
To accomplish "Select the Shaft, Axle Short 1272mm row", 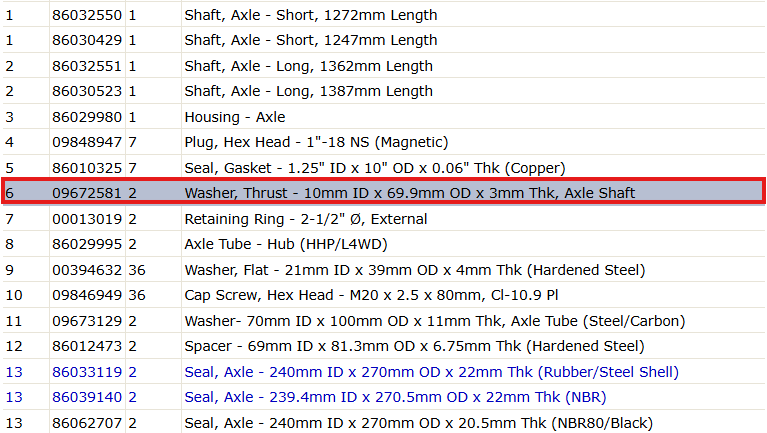I will (384, 15).
